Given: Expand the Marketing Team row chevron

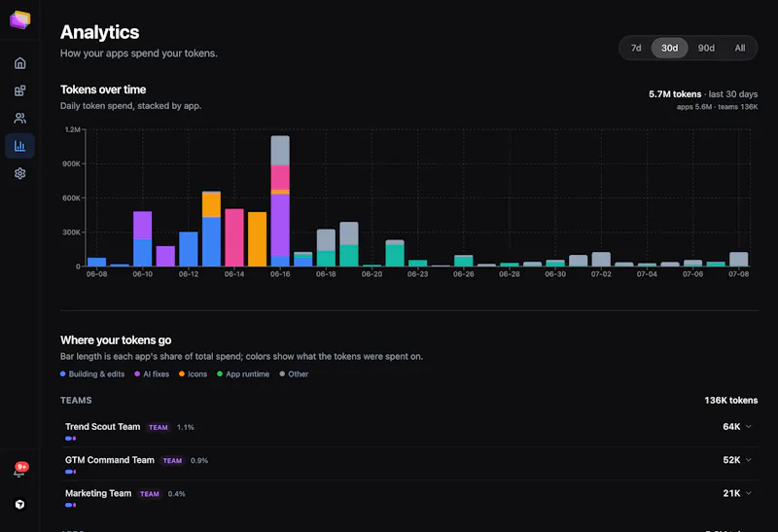Looking at the screenshot, I should click(x=748, y=493).
